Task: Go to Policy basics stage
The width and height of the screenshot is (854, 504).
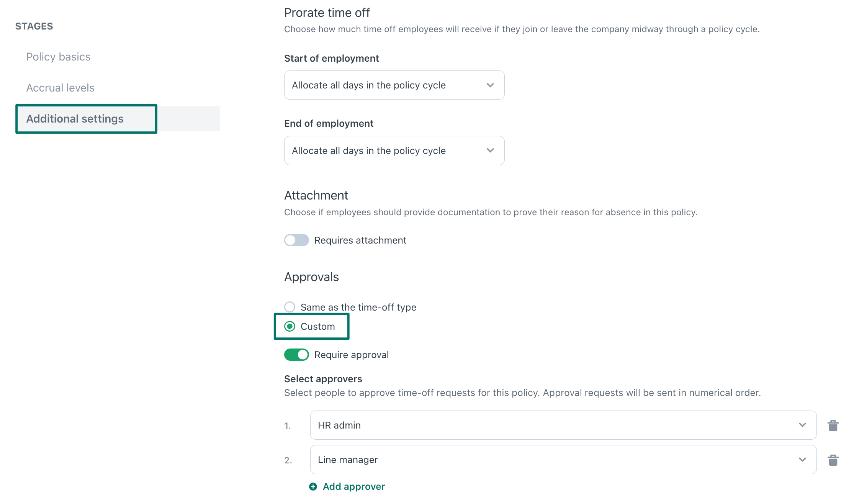Action: [x=58, y=57]
